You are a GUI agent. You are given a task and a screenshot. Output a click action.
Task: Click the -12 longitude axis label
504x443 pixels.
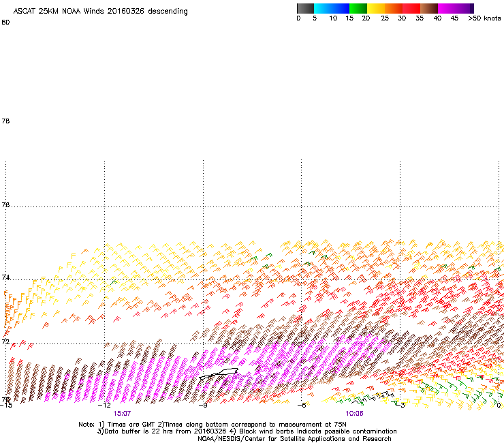104,405
